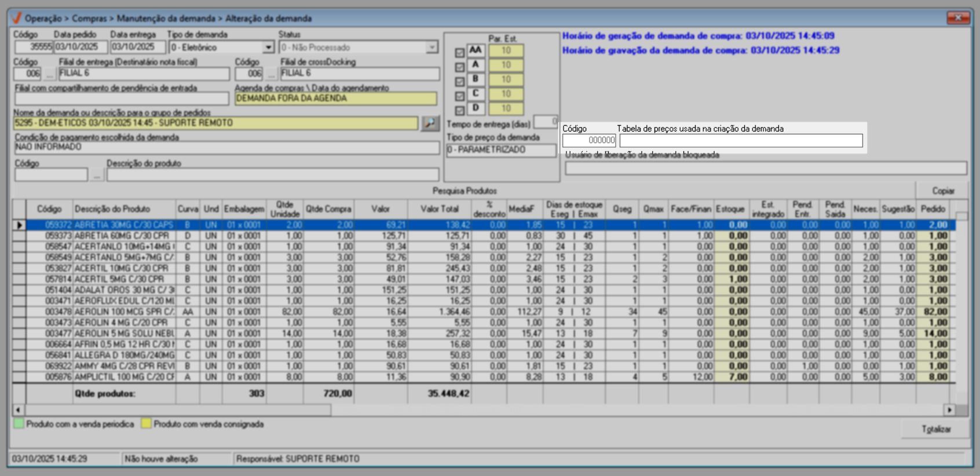Sort by the Descrição do Produto column header
This screenshot has width=980, height=476.
pos(112,209)
